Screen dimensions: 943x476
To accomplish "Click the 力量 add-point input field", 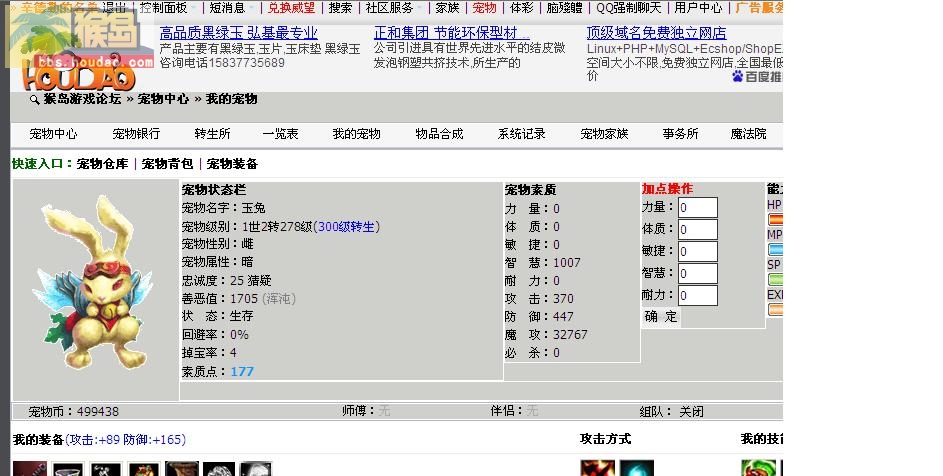I will (x=698, y=208).
